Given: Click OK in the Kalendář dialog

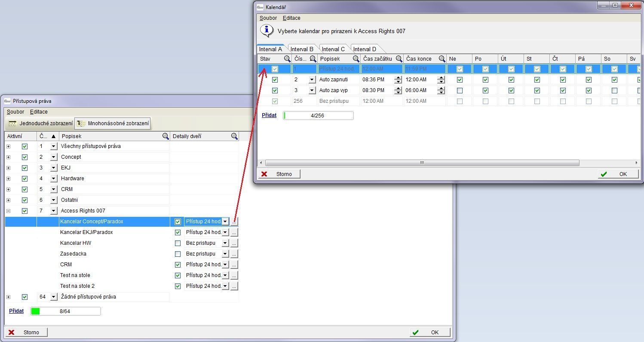Looking at the screenshot, I should tap(618, 174).
